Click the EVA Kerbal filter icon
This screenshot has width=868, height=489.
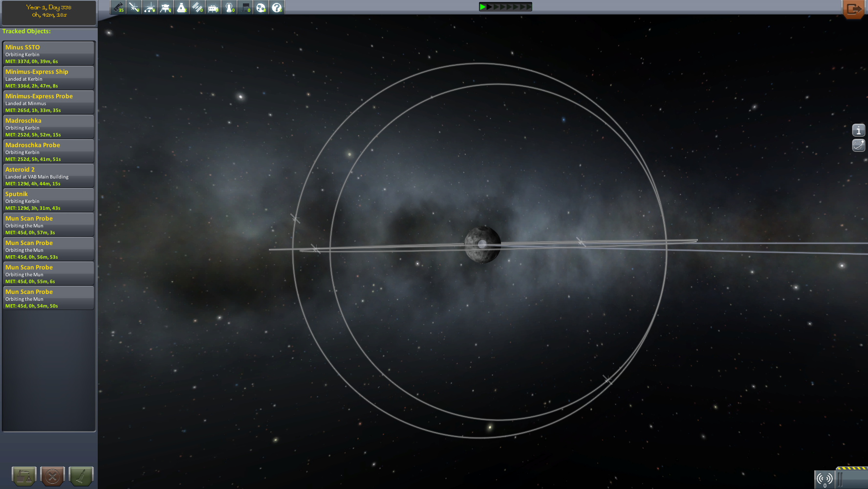(x=229, y=7)
